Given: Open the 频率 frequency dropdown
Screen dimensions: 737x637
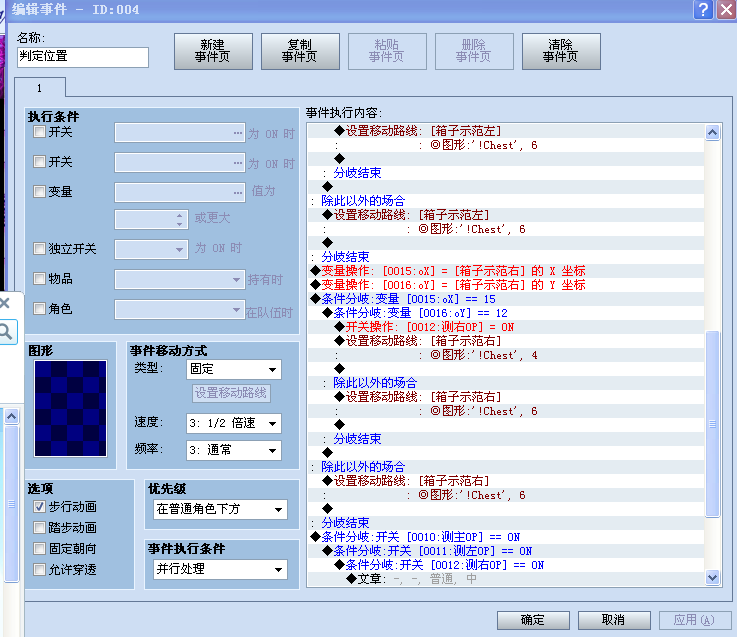Looking at the screenshot, I should pyautogui.click(x=234, y=450).
